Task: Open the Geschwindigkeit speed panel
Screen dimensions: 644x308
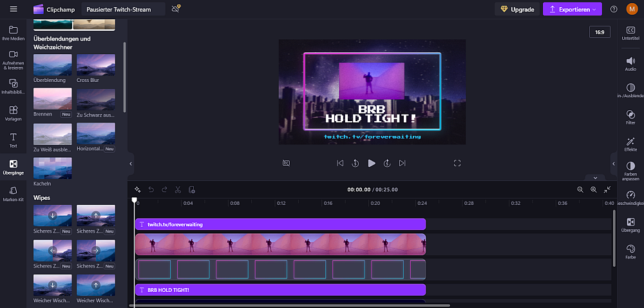Action: point(630,198)
